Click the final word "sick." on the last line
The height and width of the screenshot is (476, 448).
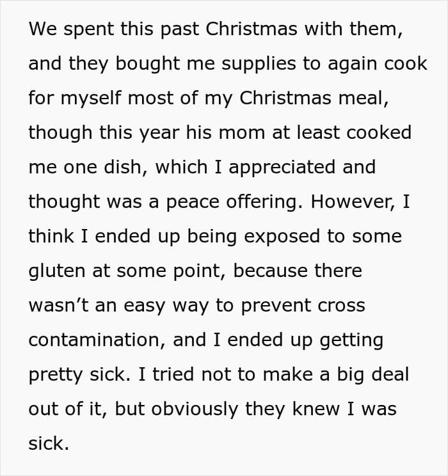(x=49, y=443)
